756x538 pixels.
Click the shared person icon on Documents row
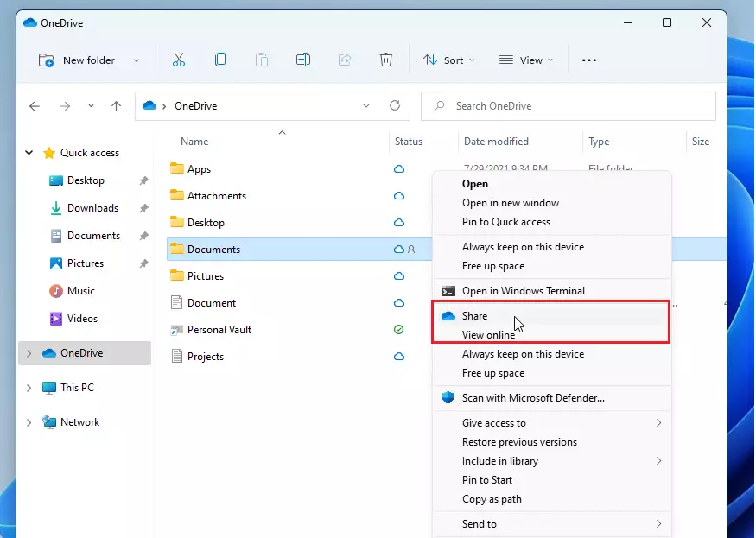click(x=410, y=250)
